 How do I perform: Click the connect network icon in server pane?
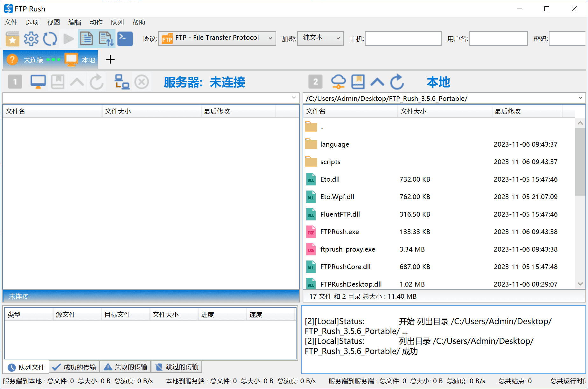coord(122,82)
